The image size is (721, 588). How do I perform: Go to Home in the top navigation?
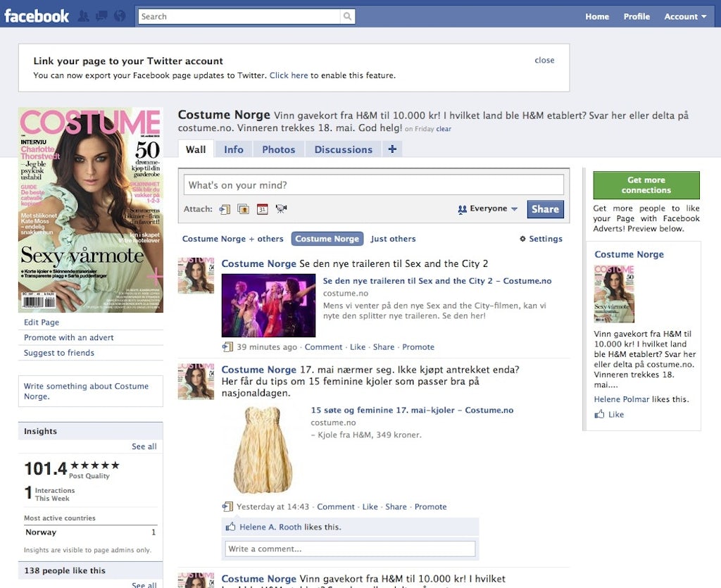point(597,17)
